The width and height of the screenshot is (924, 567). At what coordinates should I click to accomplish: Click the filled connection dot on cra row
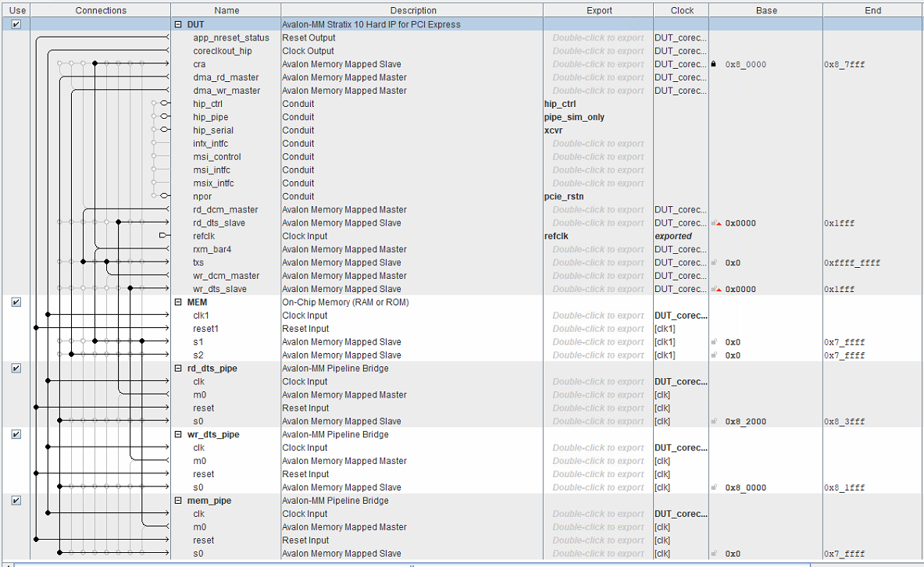point(95,64)
